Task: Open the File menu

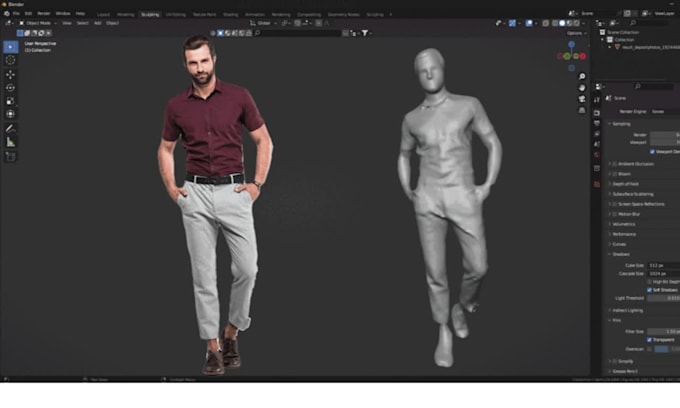Action: point(16,14)
